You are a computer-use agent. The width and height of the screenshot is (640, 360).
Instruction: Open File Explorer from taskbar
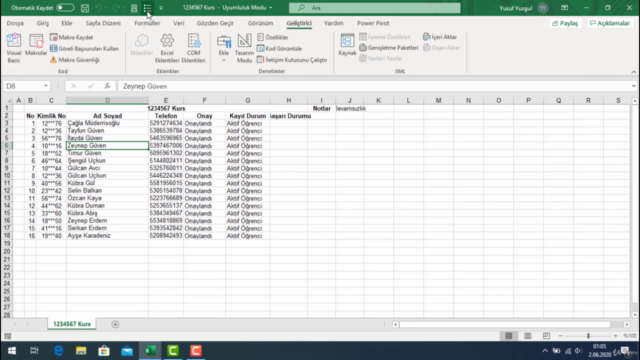pyautogui.click(x=81, y=351)
